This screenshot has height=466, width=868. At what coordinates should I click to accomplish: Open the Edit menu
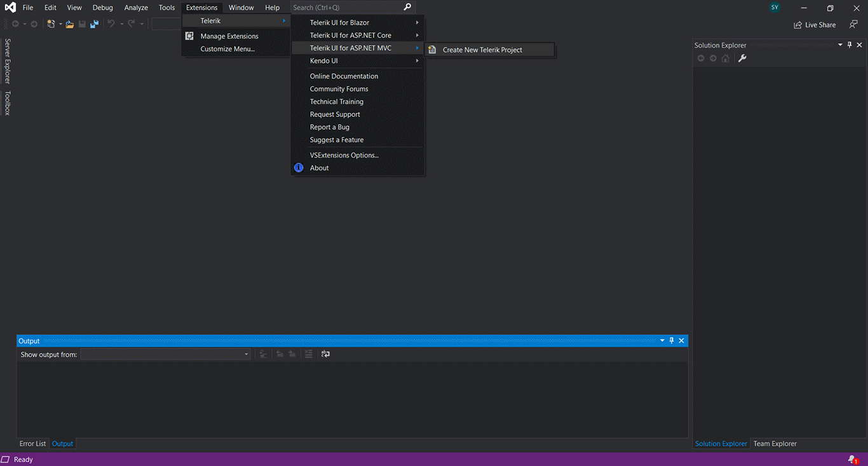(x=50, y=8)
